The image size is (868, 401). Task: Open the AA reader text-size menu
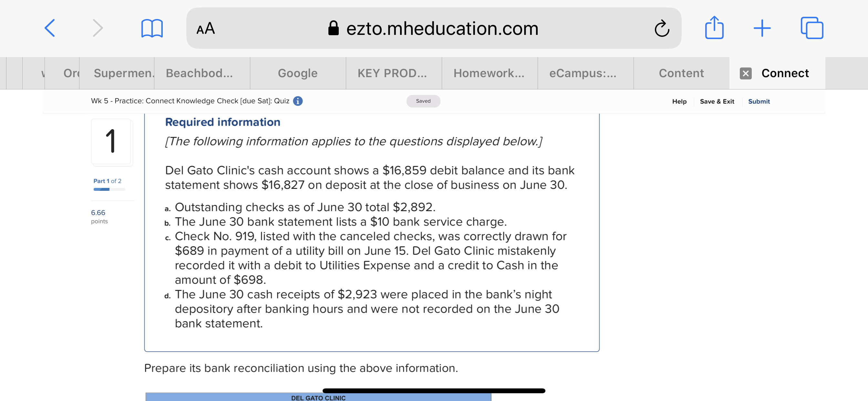coord(206,28)
